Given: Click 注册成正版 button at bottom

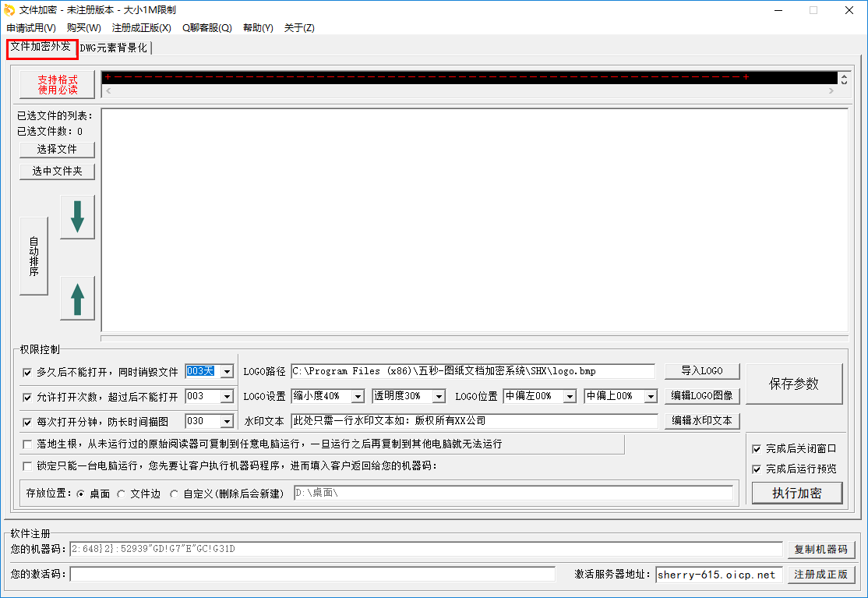Looking at the screenshot, I should 821,575.
